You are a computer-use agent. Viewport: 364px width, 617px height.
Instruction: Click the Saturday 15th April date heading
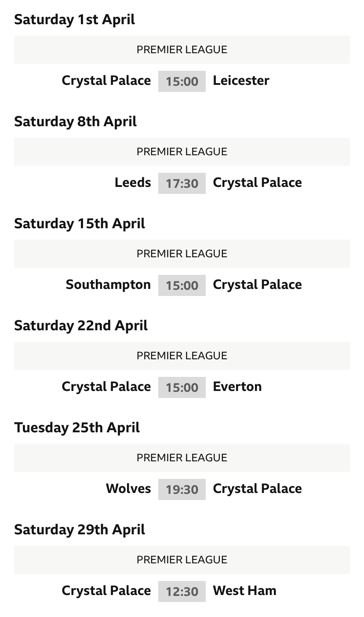pyautogui.click(x=80, y=223)
